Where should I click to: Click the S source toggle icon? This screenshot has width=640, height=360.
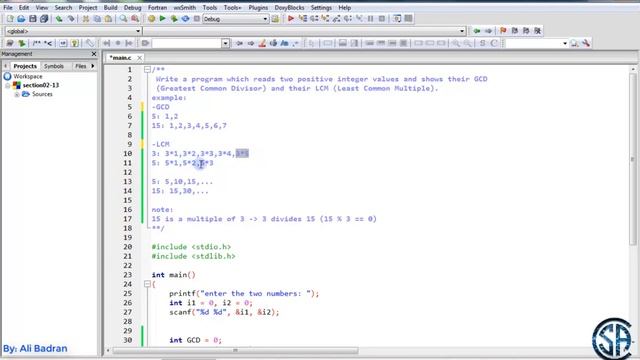pos(482,43)
